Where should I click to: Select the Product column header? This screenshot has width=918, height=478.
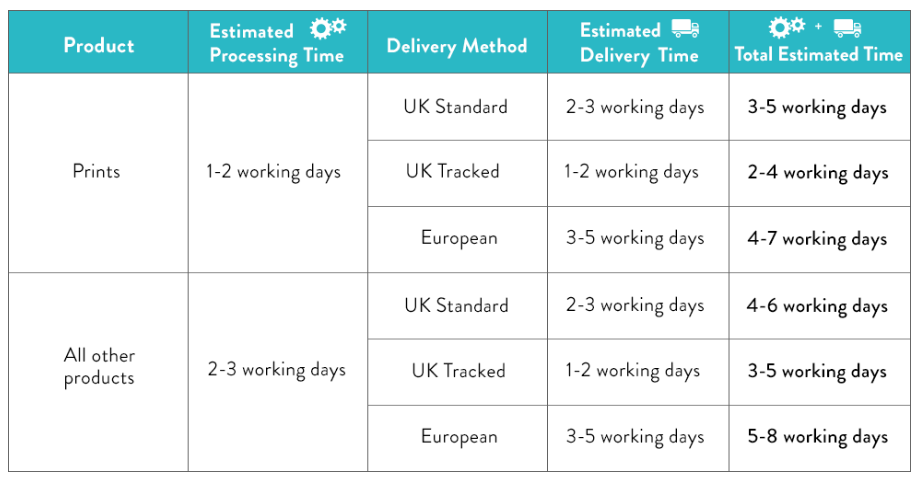[98, 42]
